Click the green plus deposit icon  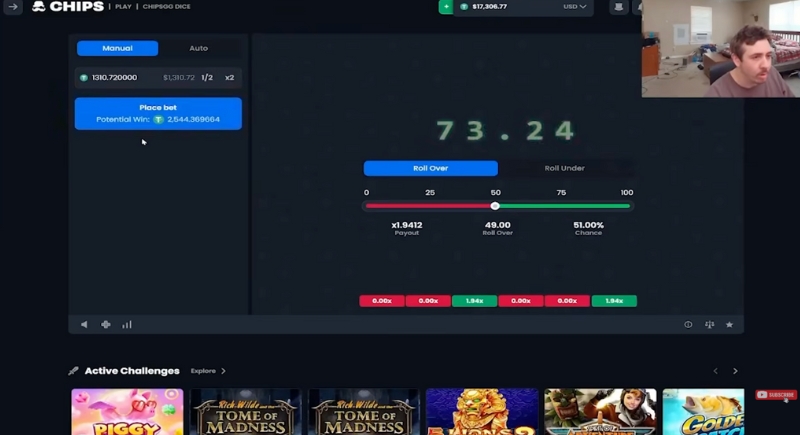446,7
